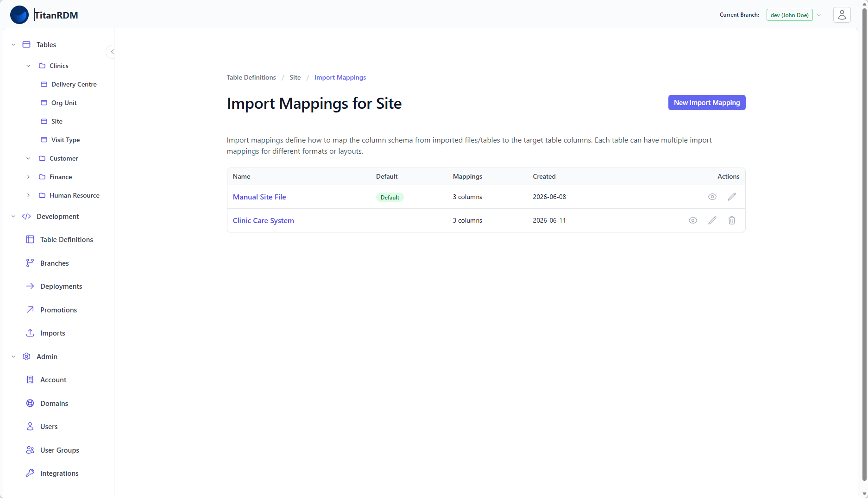
Task: Click the Import Mappings breadcrumb
Action: coord(340,77)
